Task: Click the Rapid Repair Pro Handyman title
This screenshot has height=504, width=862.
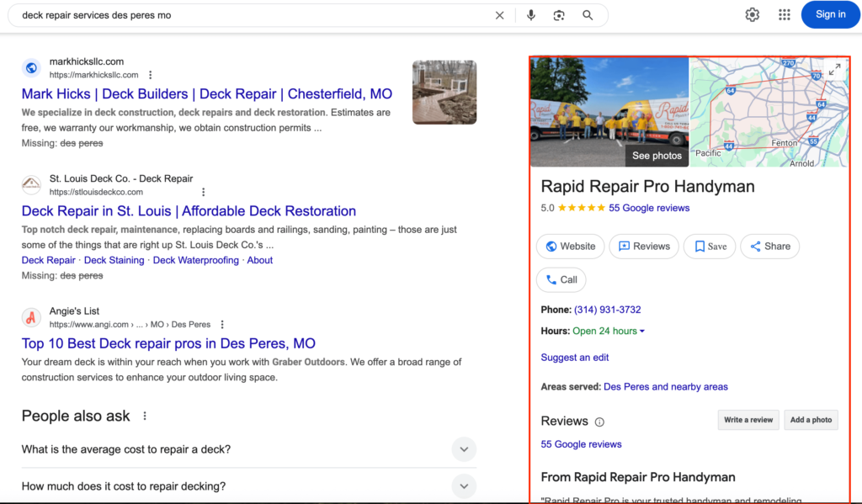Action: tap(647, 186)
